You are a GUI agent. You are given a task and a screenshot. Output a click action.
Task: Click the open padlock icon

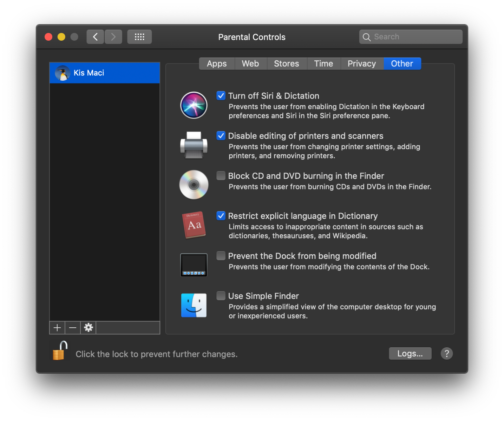pyautogui.click(x=60, y=350)
